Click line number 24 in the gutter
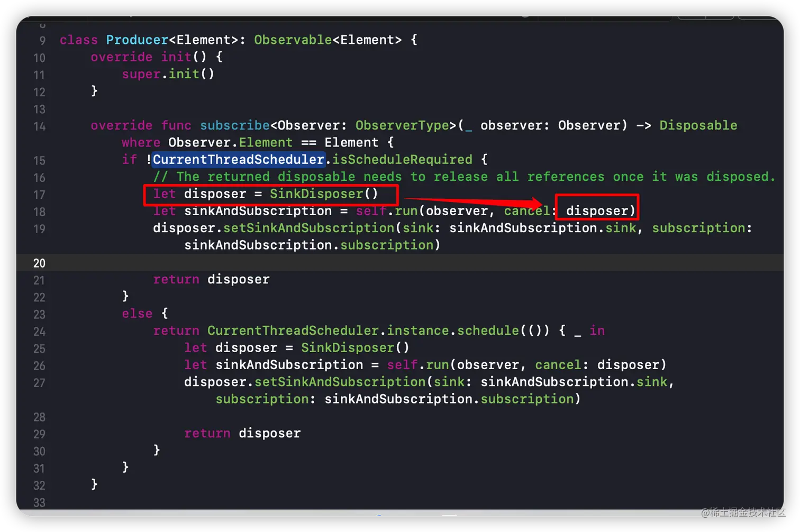 tap(39, 332)
